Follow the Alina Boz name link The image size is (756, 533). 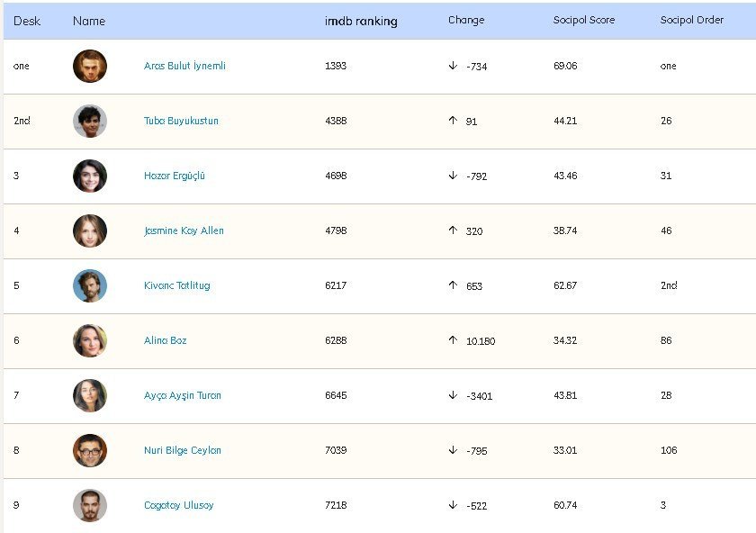coord(166,340)
